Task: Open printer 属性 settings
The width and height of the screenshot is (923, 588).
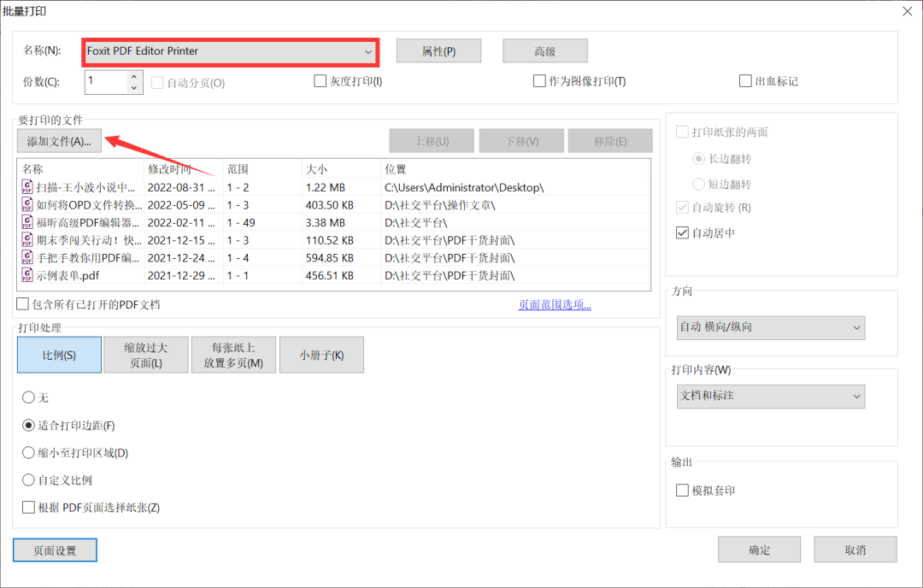Action: (x=438, y=51)
